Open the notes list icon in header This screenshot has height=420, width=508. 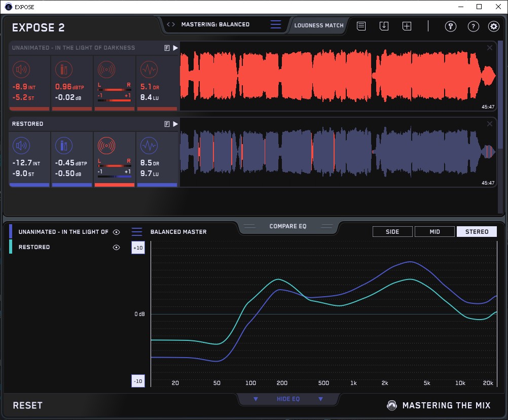pyautogui.click(x=361, y=26)
